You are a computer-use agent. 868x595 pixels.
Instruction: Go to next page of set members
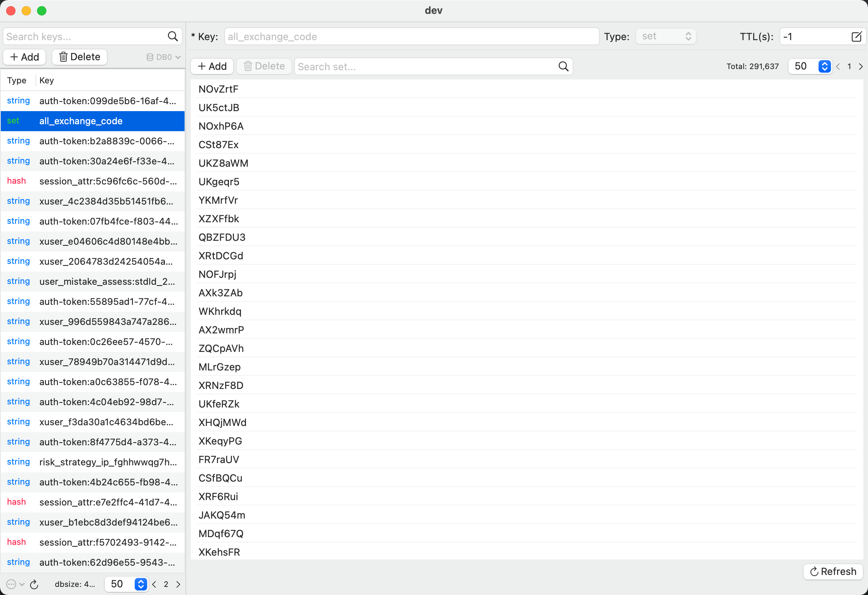861,66
